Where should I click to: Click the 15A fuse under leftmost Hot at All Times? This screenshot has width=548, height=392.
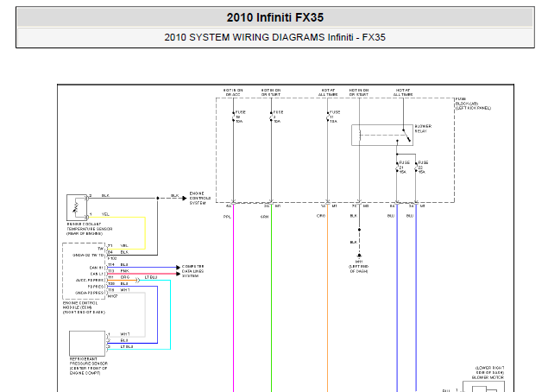click(x=328, y=116)
